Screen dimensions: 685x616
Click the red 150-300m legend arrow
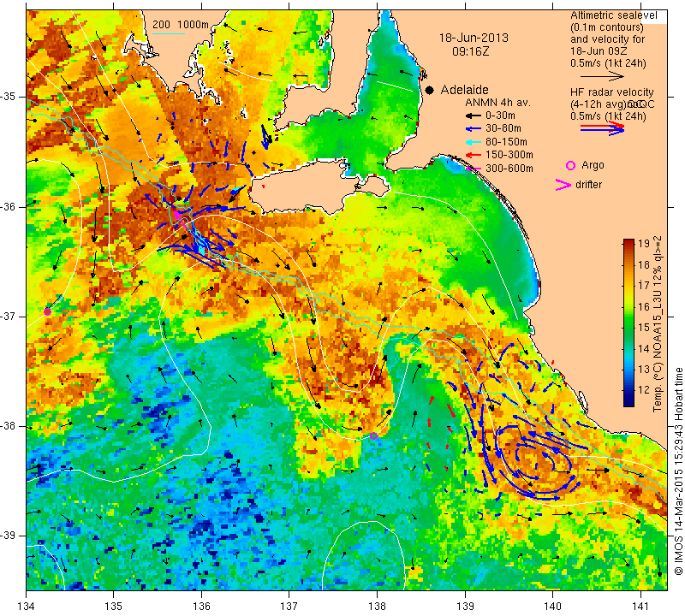point(473,155)
